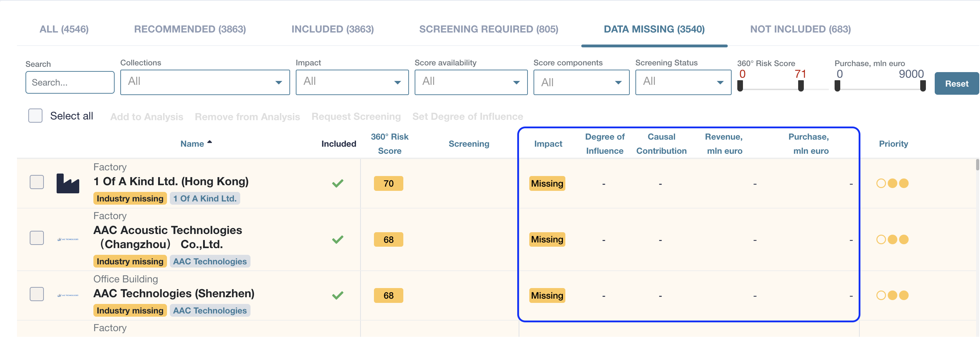Click priority dots for AAC Acoustic Technologies
The height and width of the screenshot is (340, 980).
pyautogui.click(x=892, y=240)
